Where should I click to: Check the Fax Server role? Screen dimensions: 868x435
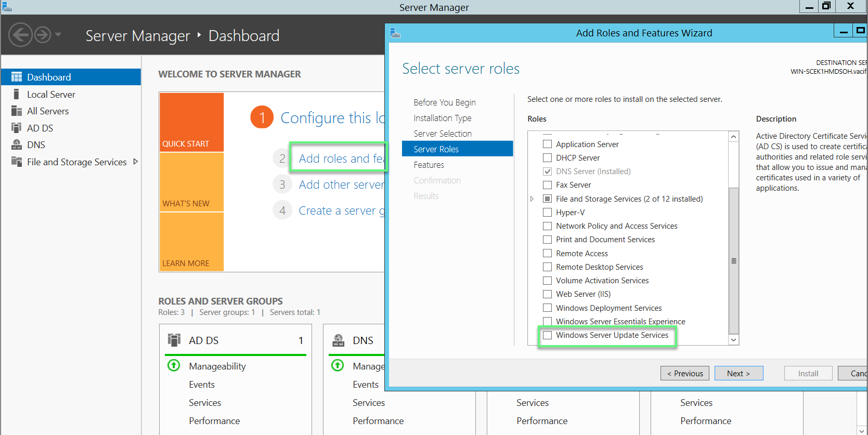(x=547, y=184)
